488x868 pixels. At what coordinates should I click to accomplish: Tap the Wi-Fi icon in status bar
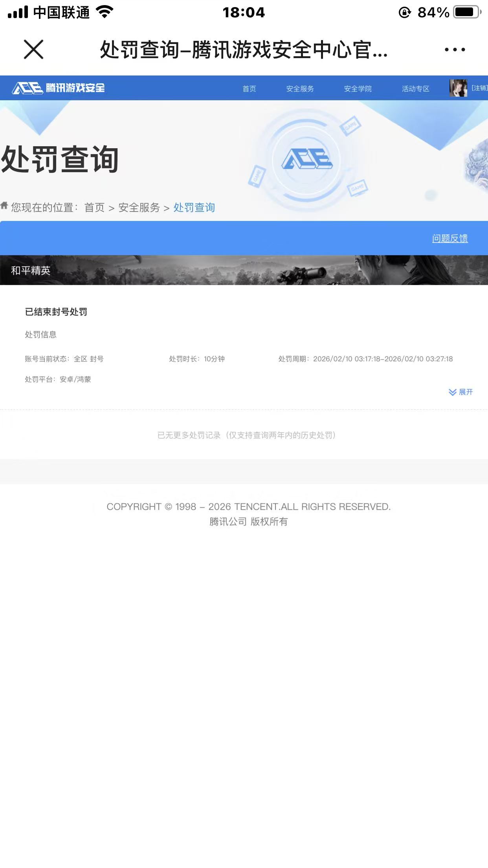tap(105, 12)
